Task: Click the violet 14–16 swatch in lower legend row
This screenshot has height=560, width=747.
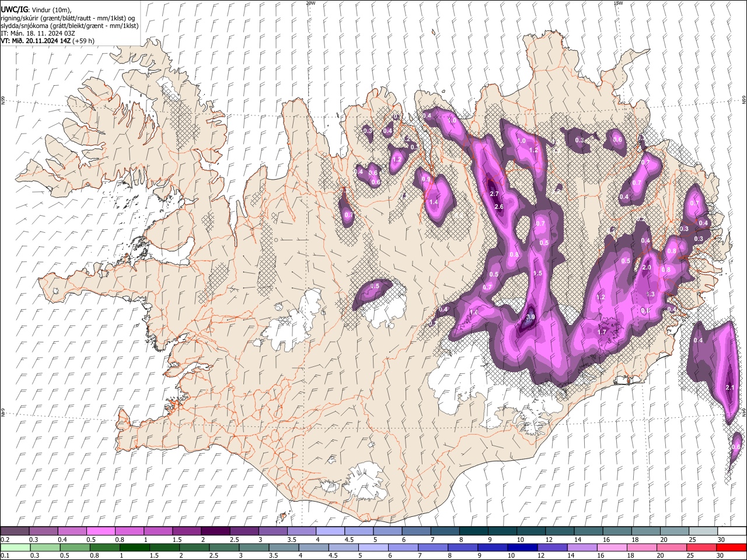Action: click(x=582, y=547)
